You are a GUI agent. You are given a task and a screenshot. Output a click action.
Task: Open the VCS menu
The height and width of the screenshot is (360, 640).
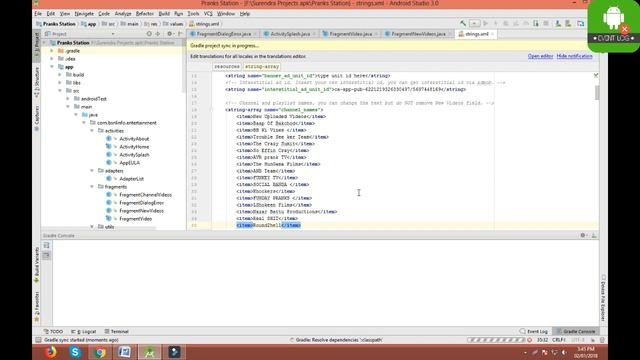click(x=208, y=13)
